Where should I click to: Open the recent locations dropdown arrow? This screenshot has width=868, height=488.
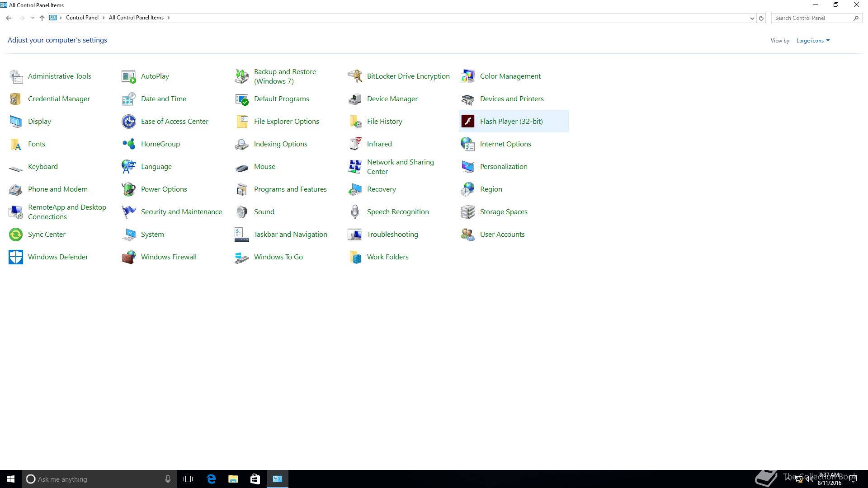point(33,18)
